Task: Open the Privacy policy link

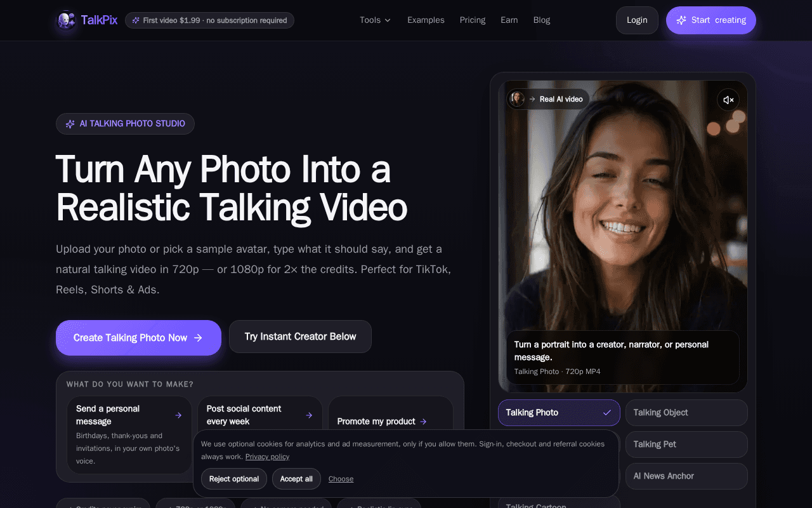Action: (267, 457)
